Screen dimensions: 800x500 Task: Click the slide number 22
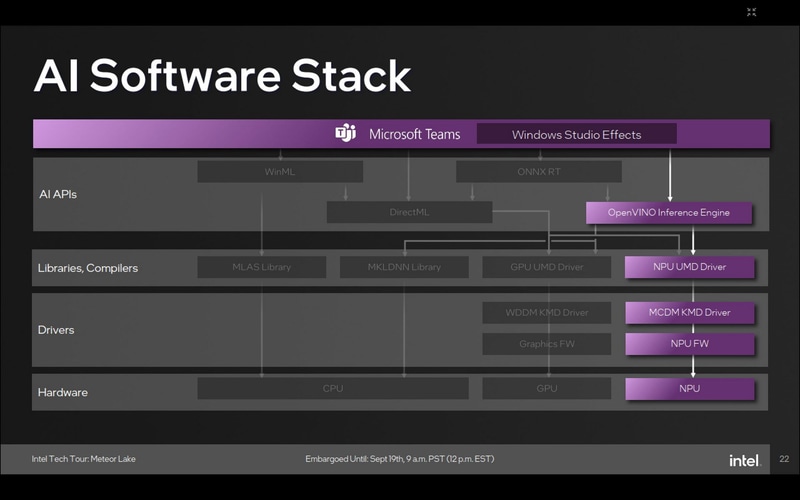point(784,459)
